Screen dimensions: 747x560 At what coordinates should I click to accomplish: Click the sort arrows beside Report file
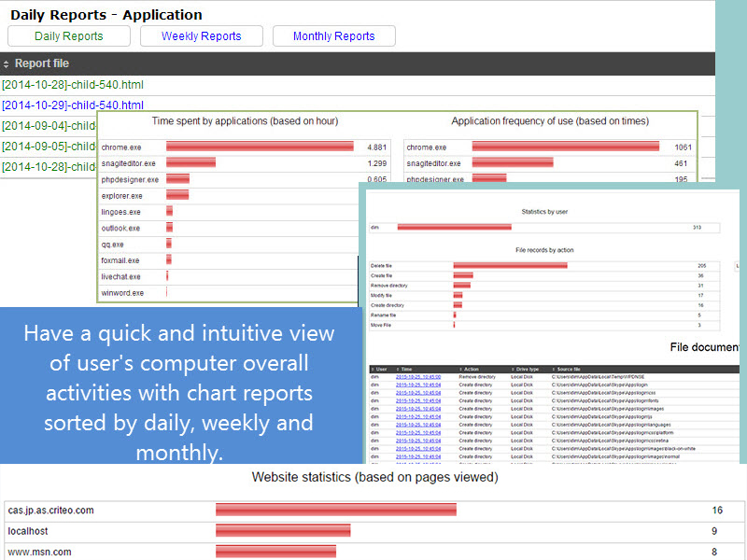[x=7, y=63]
